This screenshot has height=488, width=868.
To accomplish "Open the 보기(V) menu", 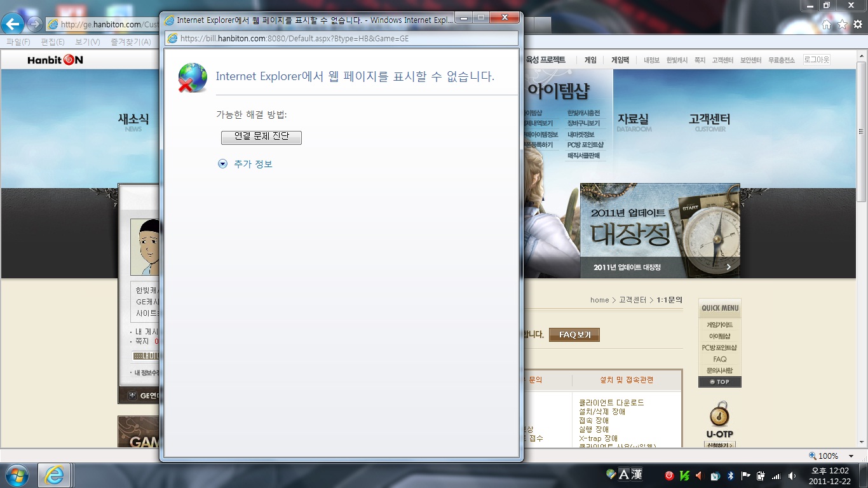I will click(x=88, y=42).
